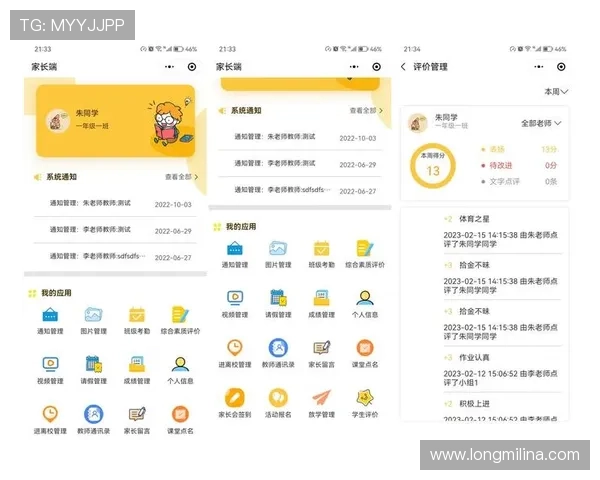Tap 图片管理 icon on middle screen

point(278,248)
